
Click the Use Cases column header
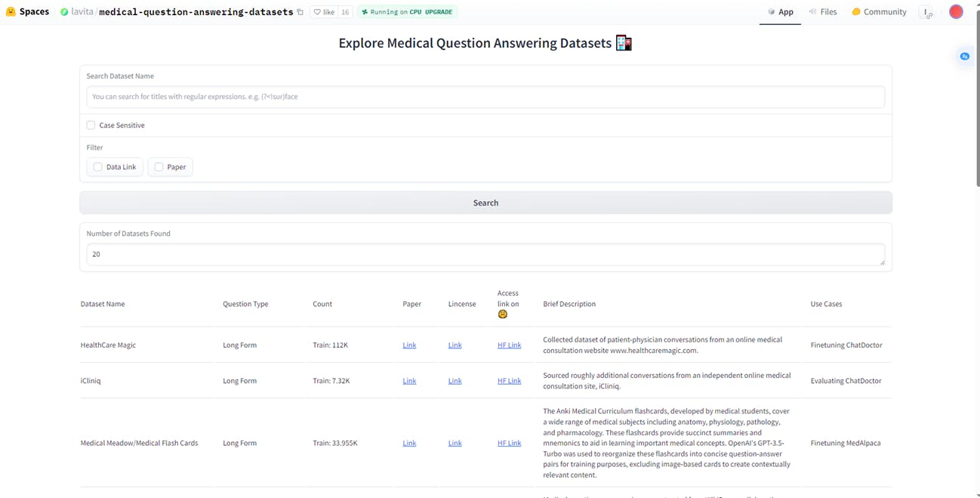tap(826, 304)
